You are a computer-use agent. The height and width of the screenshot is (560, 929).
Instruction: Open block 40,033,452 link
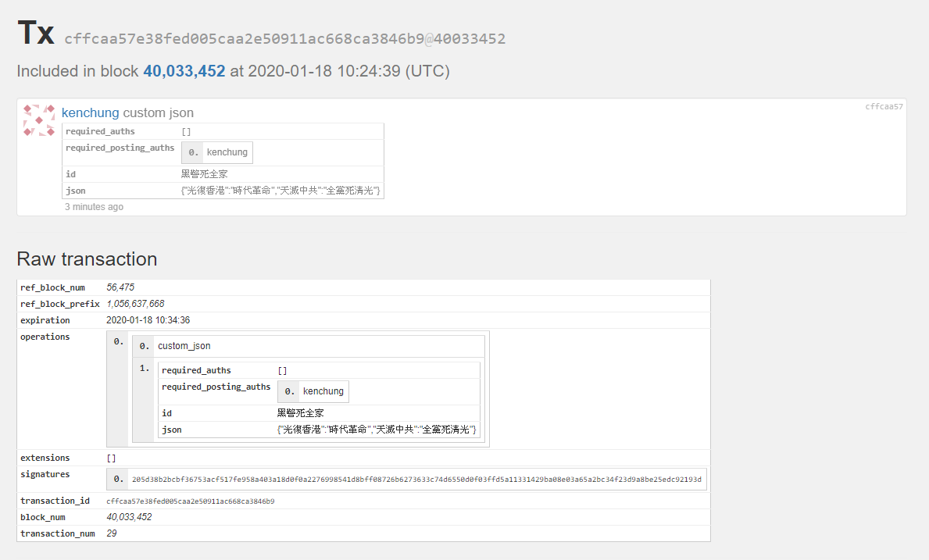[184, 71]
